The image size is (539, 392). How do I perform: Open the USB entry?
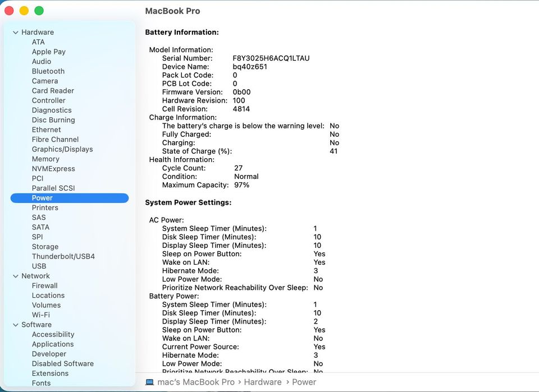pos(39,266)
